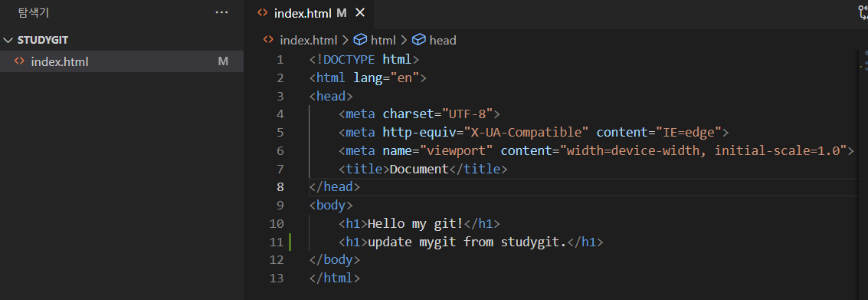Click the meta charset="UTF-8" line
Screen dimensions: 868x300
(x=419, y=114)
